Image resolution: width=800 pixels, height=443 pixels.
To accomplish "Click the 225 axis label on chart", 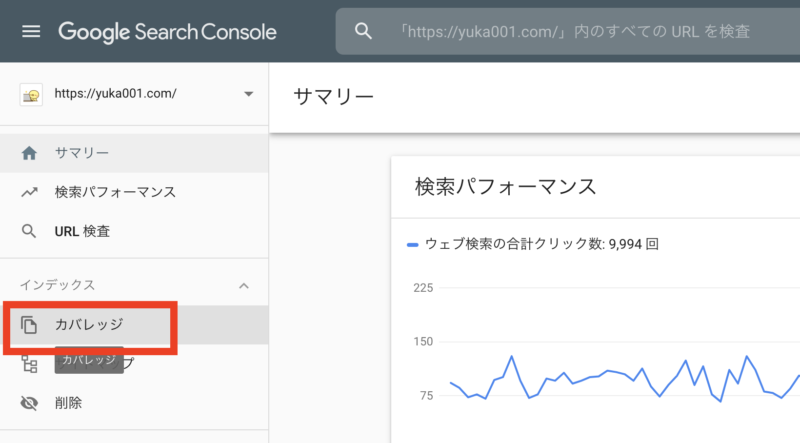I will [423, 288].
